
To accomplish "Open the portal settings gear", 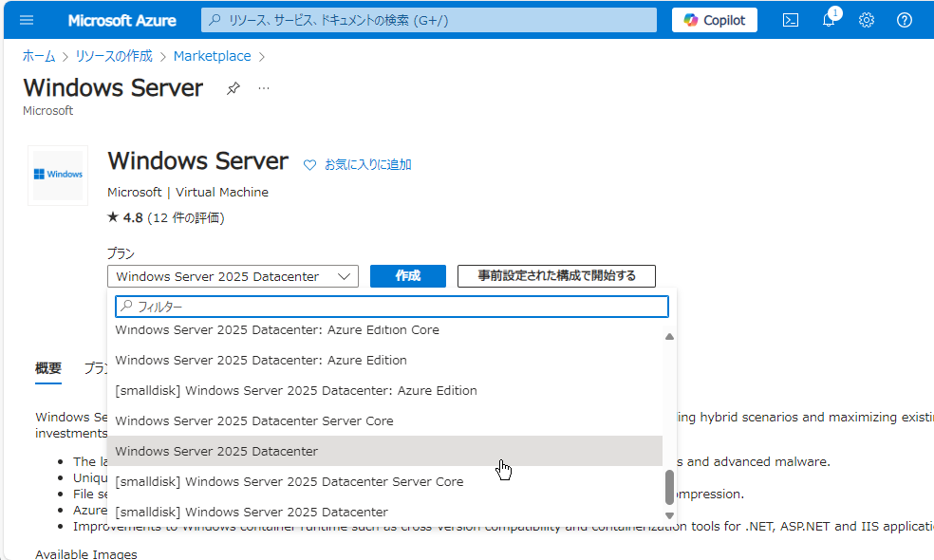I will click(x=866, y=19).
